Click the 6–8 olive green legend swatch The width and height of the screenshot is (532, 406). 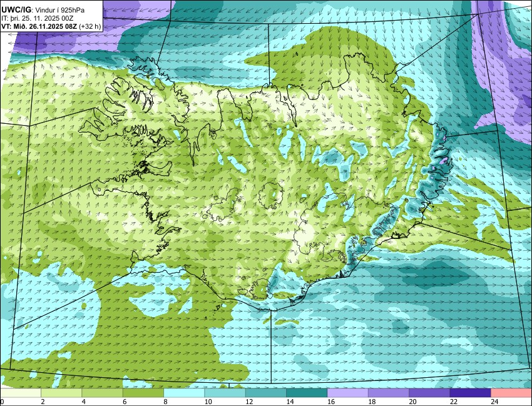pyautogui.click(x=143, y=393)
